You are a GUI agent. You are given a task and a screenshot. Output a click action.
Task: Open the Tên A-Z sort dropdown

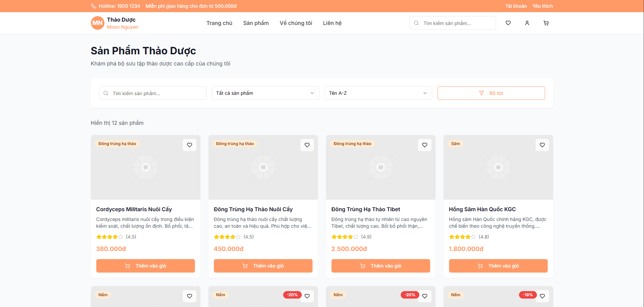tap(378, 93)
